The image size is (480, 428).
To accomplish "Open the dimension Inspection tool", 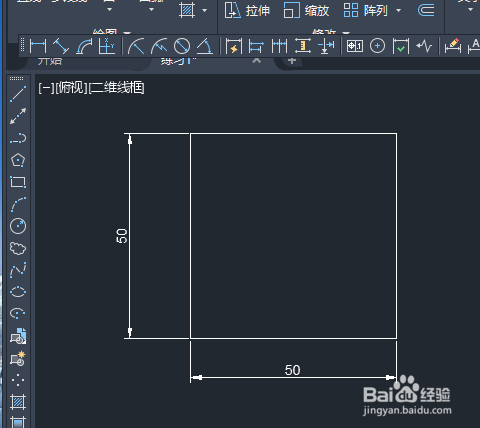I will point(401,46).
